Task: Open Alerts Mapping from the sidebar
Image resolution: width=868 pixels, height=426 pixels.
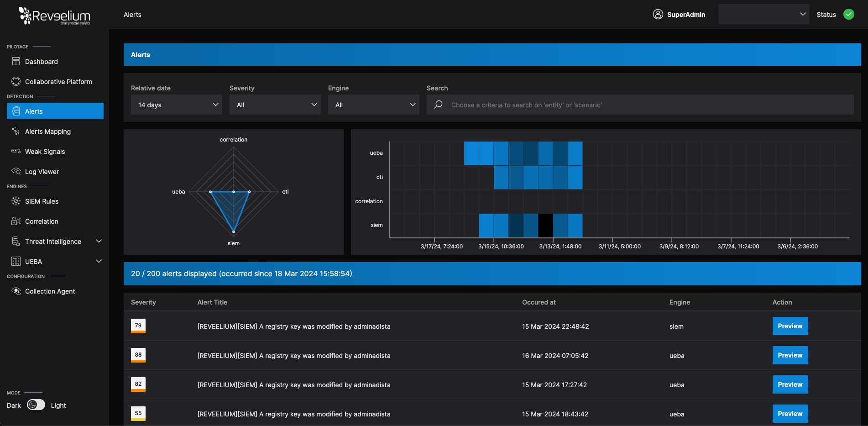Action: tap(47, 131)
